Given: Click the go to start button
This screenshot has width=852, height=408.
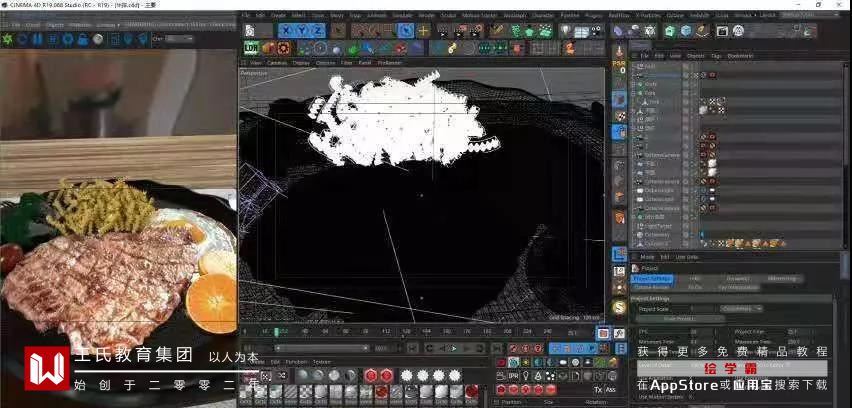Looking at the screenshot, I should pyautogui.click(x=412, y=348).
